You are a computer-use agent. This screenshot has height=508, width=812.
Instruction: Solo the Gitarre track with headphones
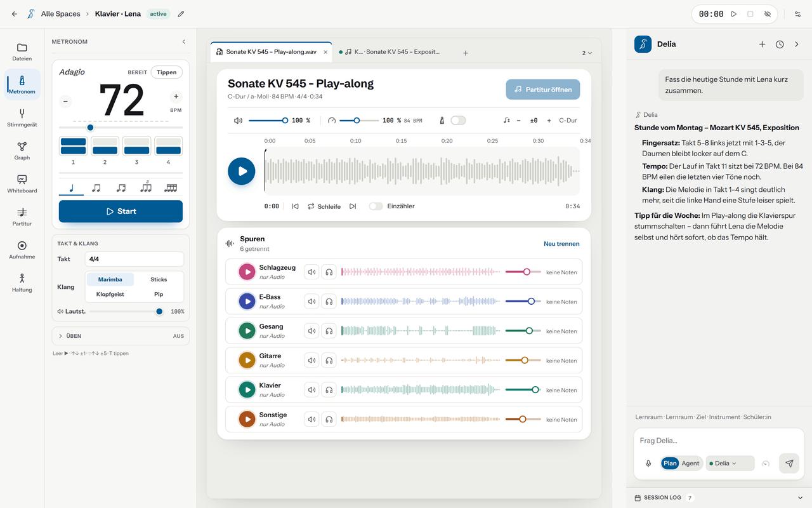pyautogui.click(x=329, y=361)
